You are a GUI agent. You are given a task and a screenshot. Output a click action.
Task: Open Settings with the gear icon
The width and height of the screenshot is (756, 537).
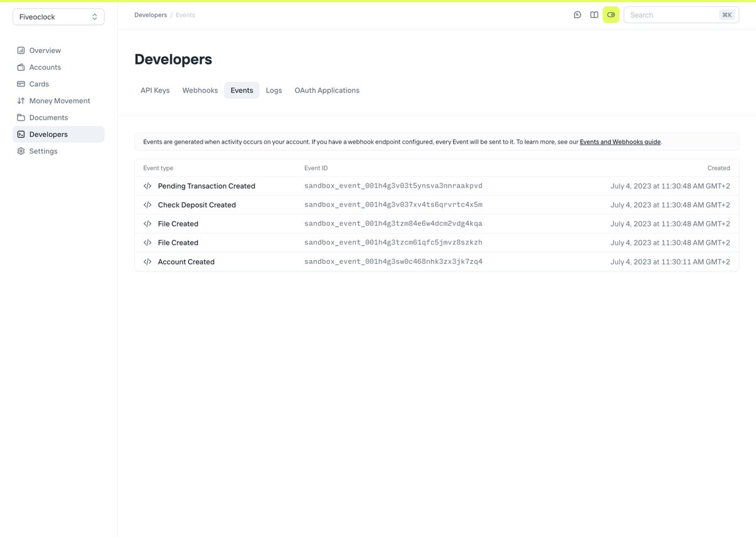tap(21, 150)
